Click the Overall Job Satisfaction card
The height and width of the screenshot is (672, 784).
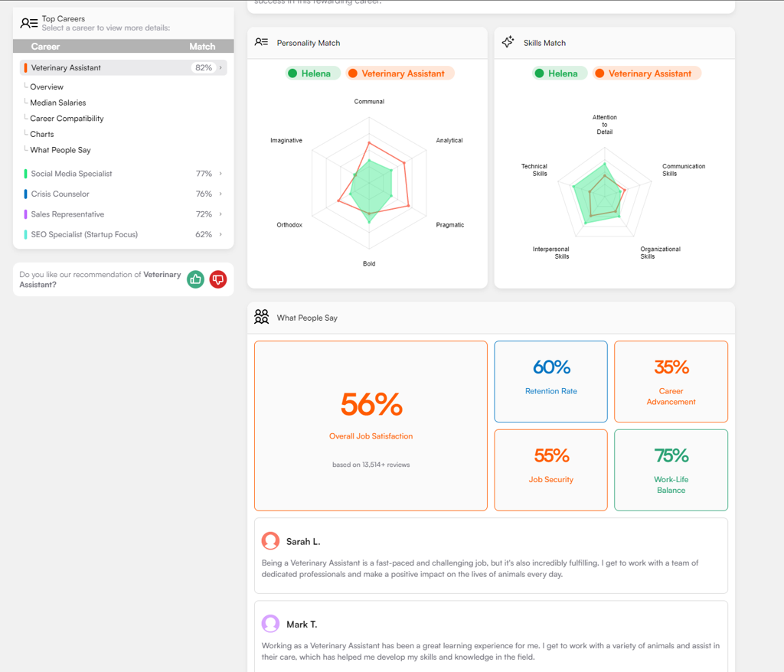(x=371, y=426)
